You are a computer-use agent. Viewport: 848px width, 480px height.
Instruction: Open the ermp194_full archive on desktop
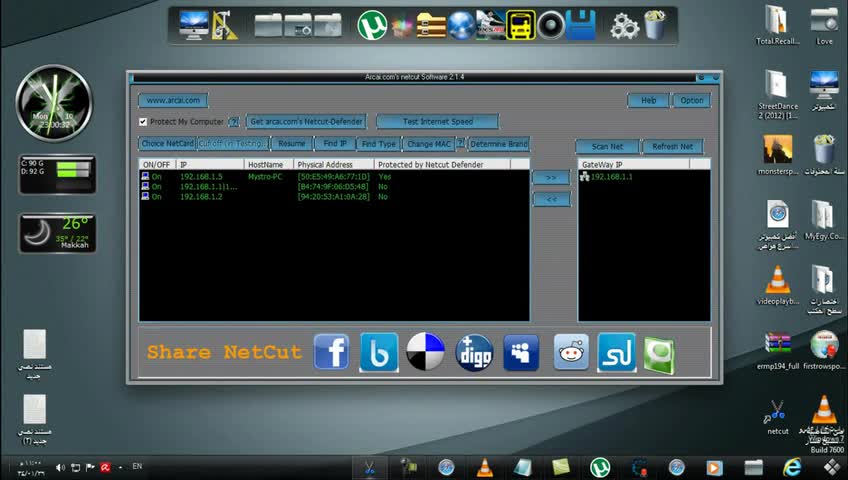(x=778, y=350)
